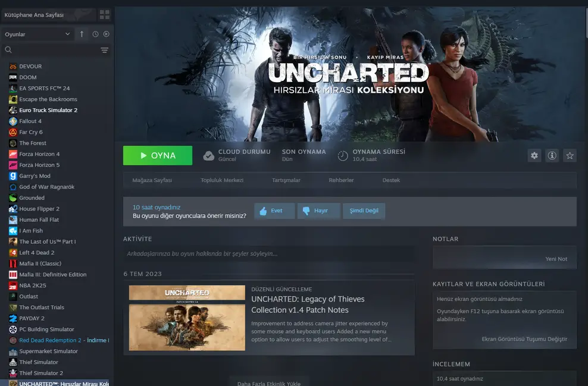The width and height of the screenshot is (588, 386).
Task: Open Supermarket Simulator icon
Action: click(x=13, y=351)
